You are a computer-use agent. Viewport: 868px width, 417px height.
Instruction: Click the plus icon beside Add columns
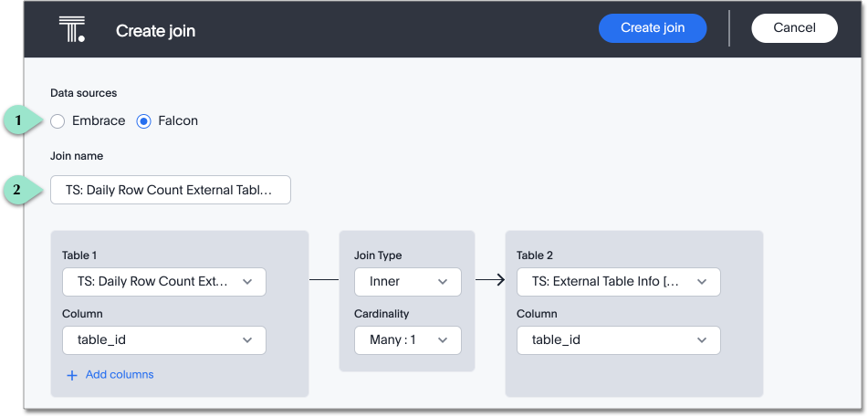pyautogui.click(x=72, y=375)
